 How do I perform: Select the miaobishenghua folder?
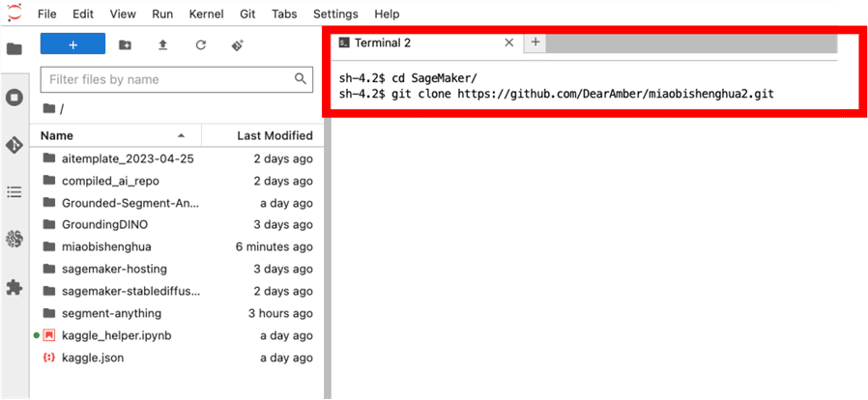106,246
